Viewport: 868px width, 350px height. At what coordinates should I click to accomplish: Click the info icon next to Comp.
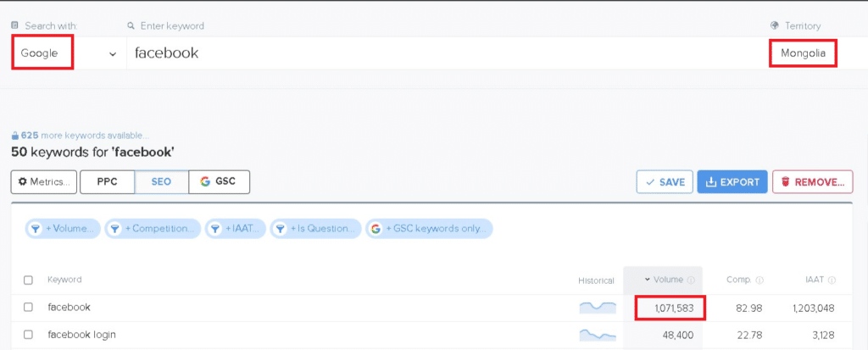(759, 281)
